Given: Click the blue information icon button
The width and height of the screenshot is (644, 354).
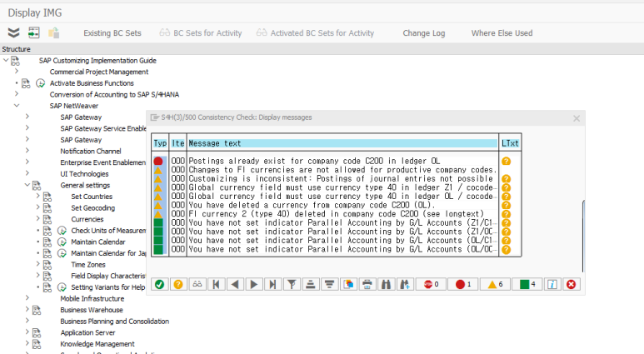Looking at the screenshot, I should point(552,284).
